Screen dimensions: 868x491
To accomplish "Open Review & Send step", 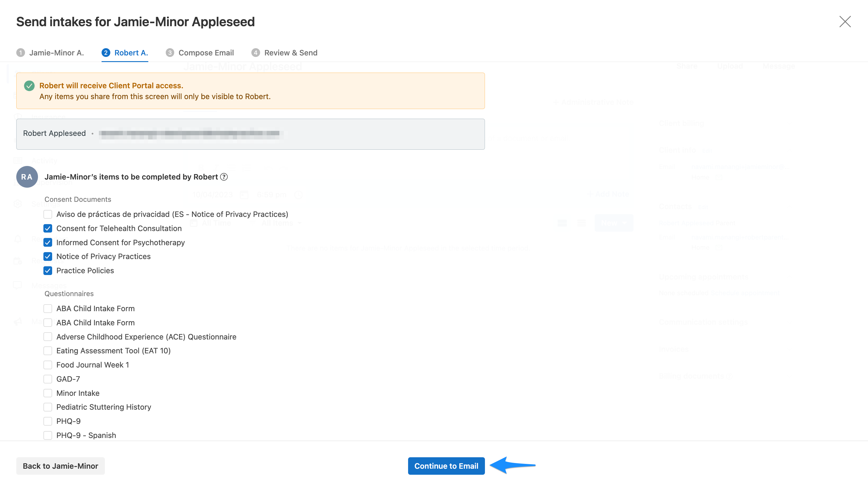I will (285, 53).
